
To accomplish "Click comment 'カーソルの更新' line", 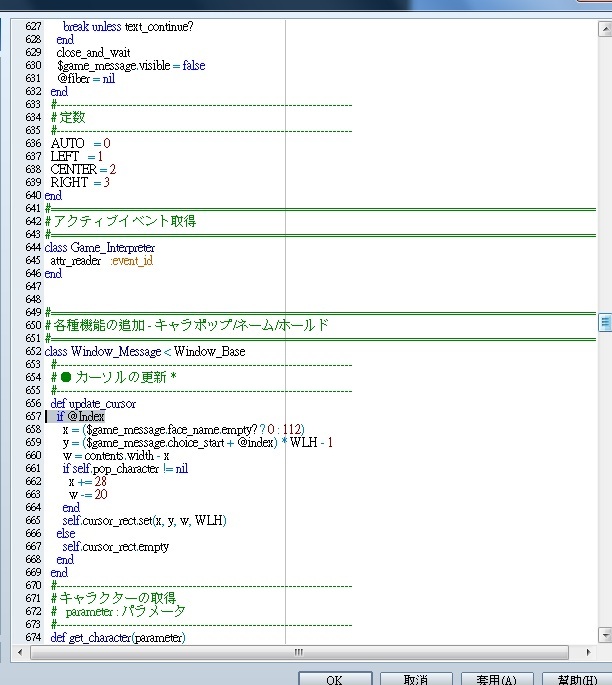I will click(114, 377).
